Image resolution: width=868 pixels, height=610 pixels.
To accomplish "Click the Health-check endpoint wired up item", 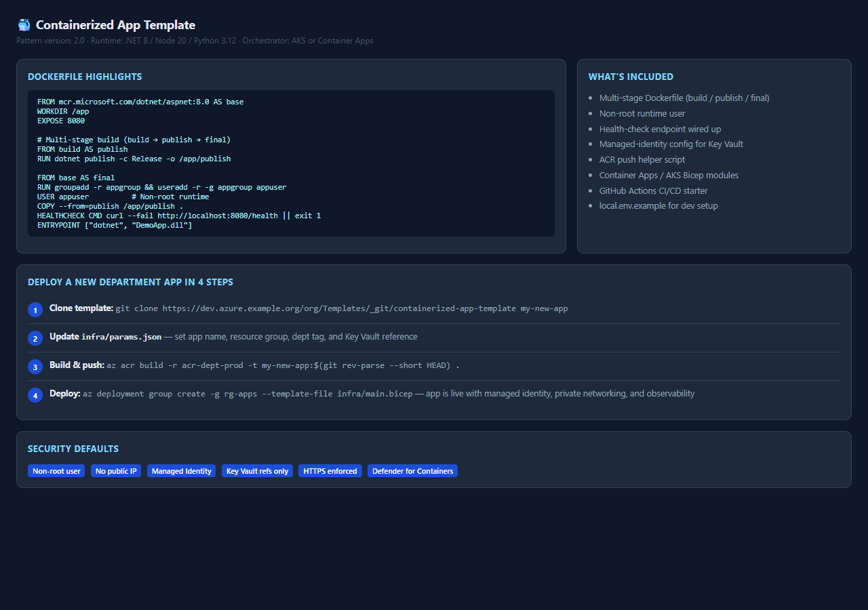I will tap(660, 129).
